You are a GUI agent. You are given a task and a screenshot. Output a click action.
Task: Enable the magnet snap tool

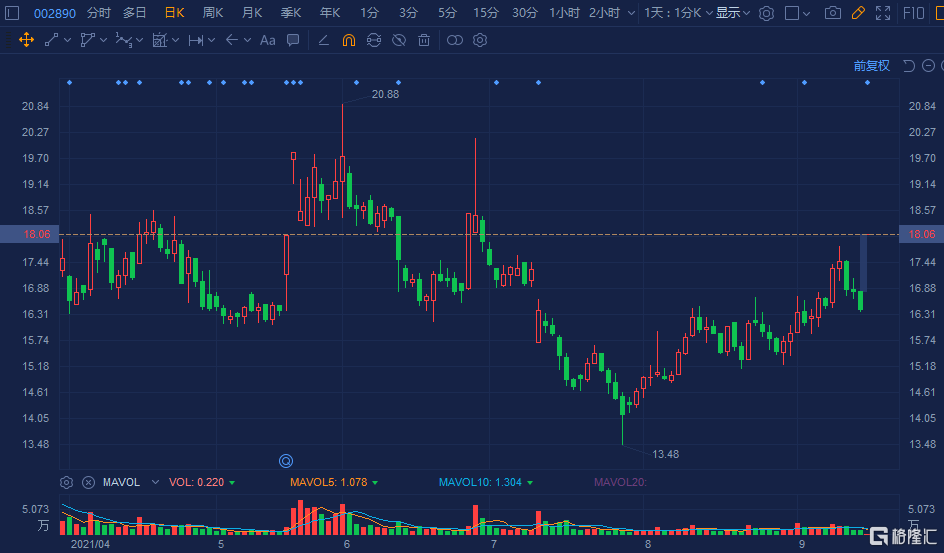[x=348, y=40]
